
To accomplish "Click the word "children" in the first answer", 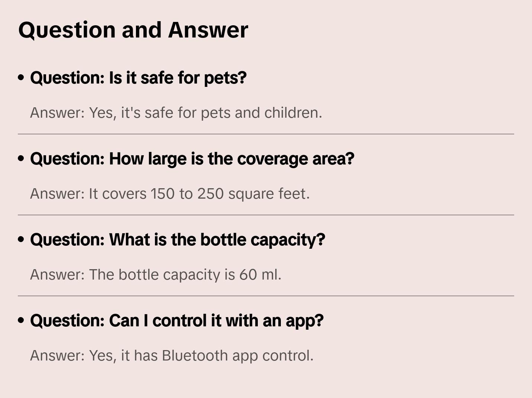I will (x=292, y=113).
